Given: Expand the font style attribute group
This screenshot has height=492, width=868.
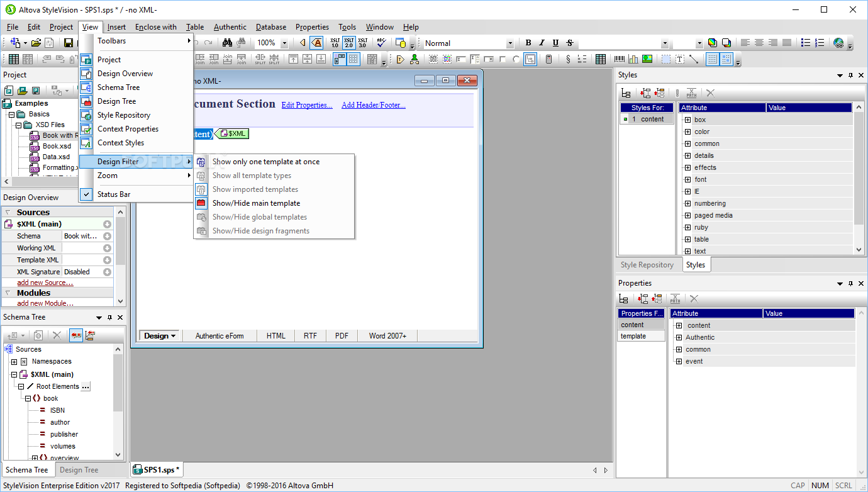Looking at the screenshot, I should coord(687,179).
